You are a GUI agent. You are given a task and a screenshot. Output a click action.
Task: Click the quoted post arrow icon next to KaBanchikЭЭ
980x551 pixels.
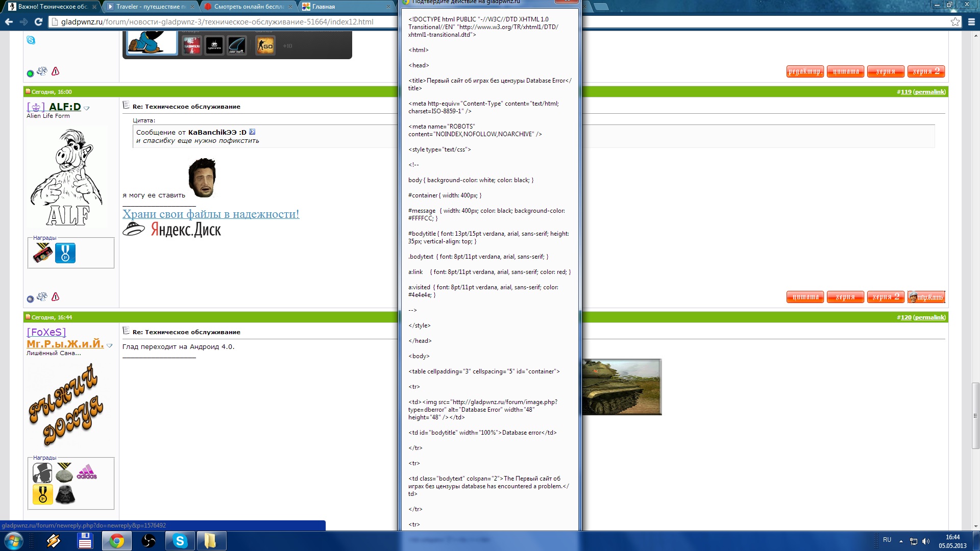click(x=252, y=132)
